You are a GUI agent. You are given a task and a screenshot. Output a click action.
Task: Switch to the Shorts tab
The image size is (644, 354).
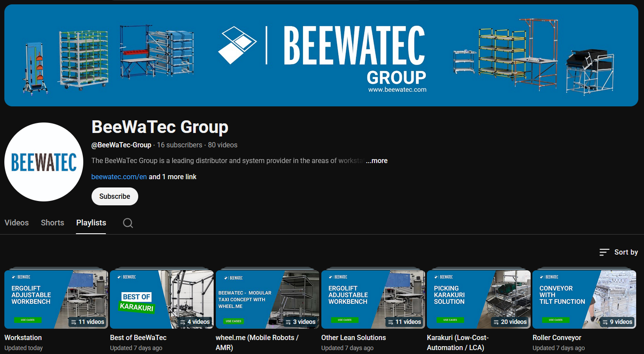pyautogui.click(x=52, y=222)
